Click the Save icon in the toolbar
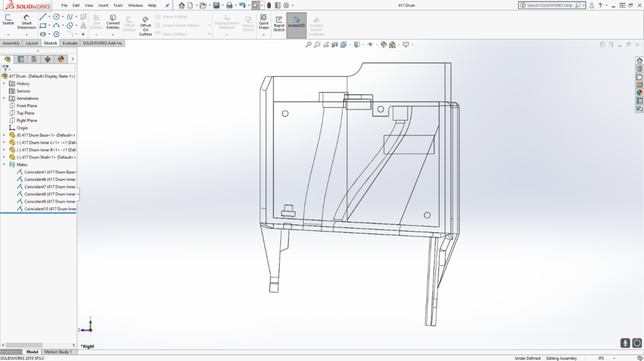 [x=216, y=5]
